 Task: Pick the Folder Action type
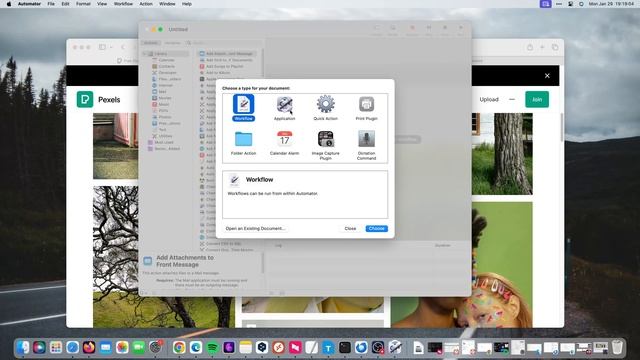243,143
